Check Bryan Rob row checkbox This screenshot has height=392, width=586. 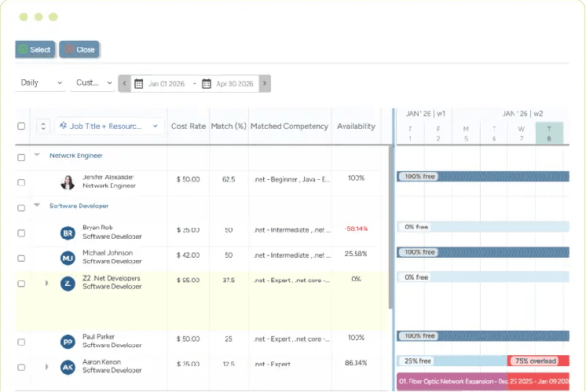tap(21, 233)
